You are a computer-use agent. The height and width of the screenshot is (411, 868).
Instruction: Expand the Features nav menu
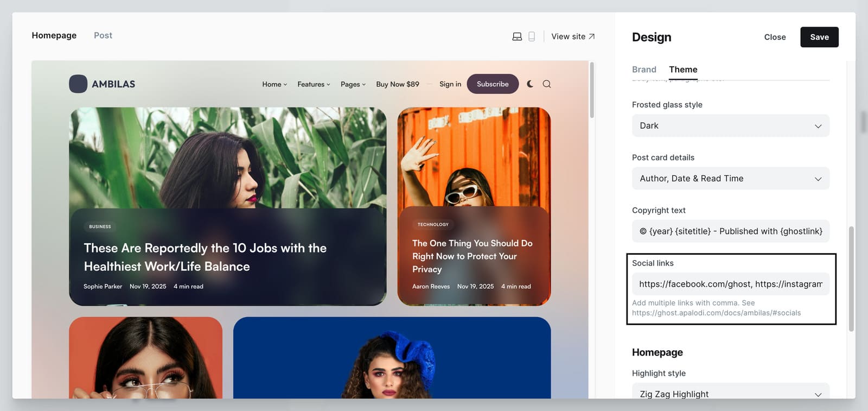[x=314, y=84]
